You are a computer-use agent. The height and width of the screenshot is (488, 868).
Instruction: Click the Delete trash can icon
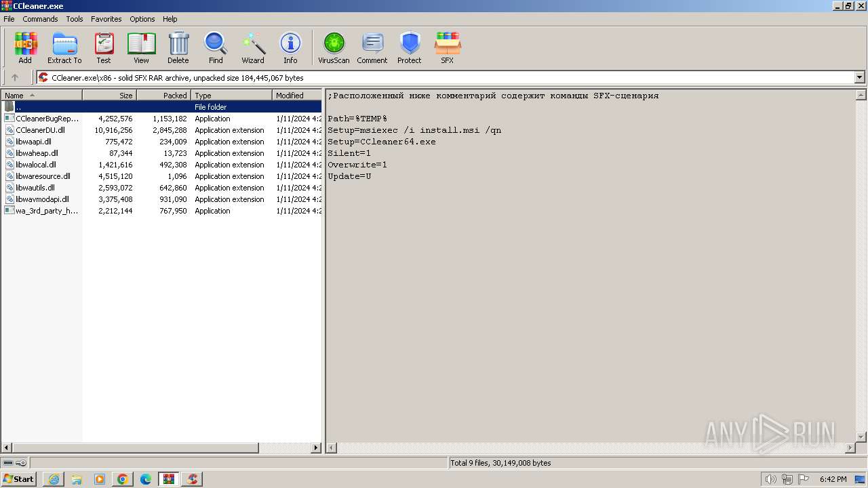click(178, 47)
